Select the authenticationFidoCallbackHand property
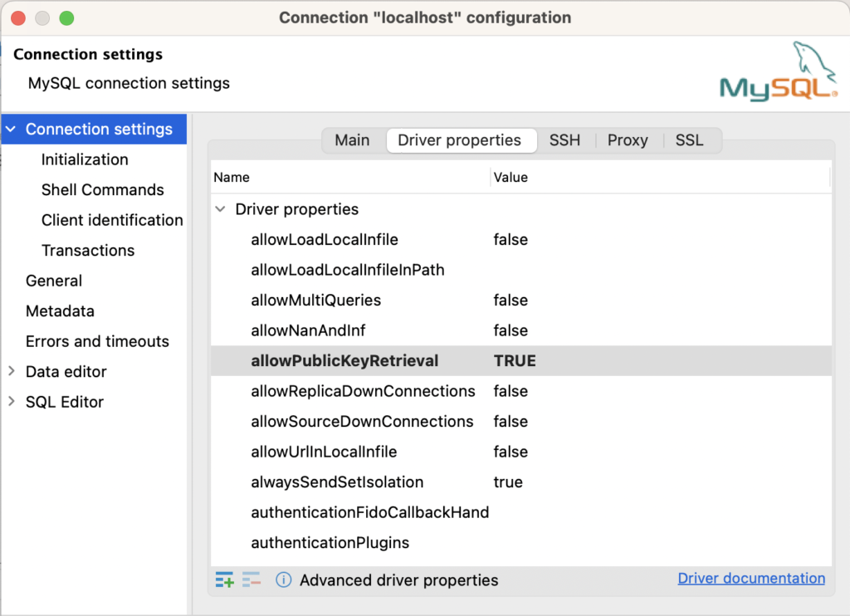The width and height of the screenshot is (850, 616). click(369, 512)
